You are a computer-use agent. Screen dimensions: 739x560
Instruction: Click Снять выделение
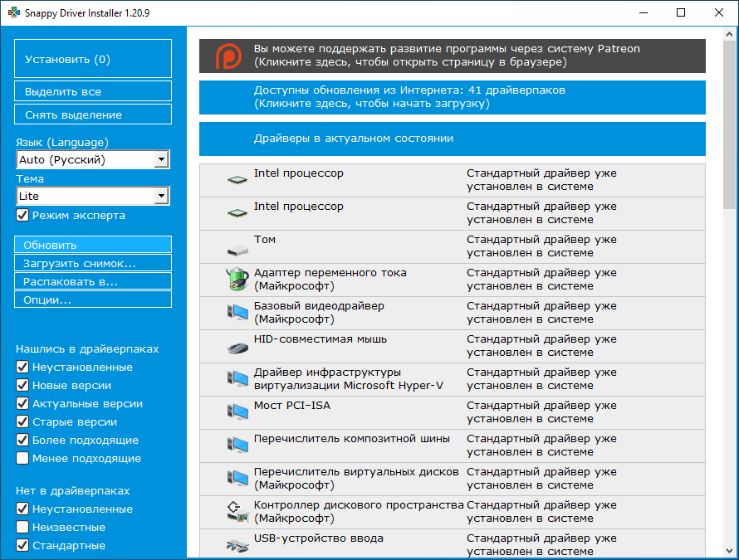tap(93, 114)
